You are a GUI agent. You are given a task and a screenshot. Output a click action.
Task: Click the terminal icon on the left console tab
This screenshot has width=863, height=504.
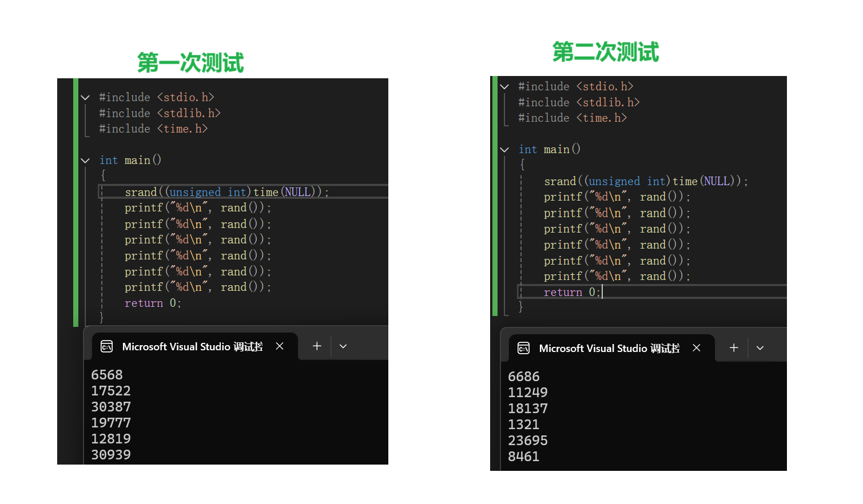click(x=107, y=346)
